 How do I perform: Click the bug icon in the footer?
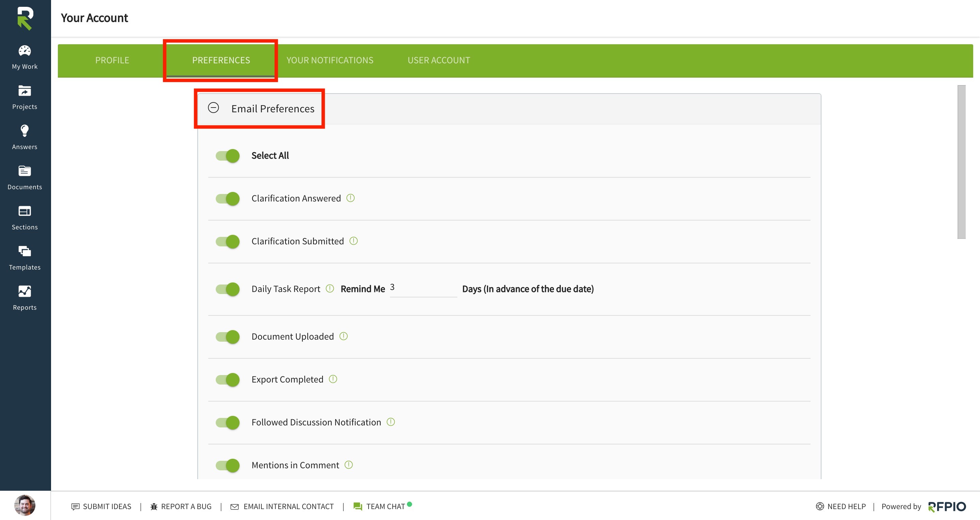coord(154,507)
